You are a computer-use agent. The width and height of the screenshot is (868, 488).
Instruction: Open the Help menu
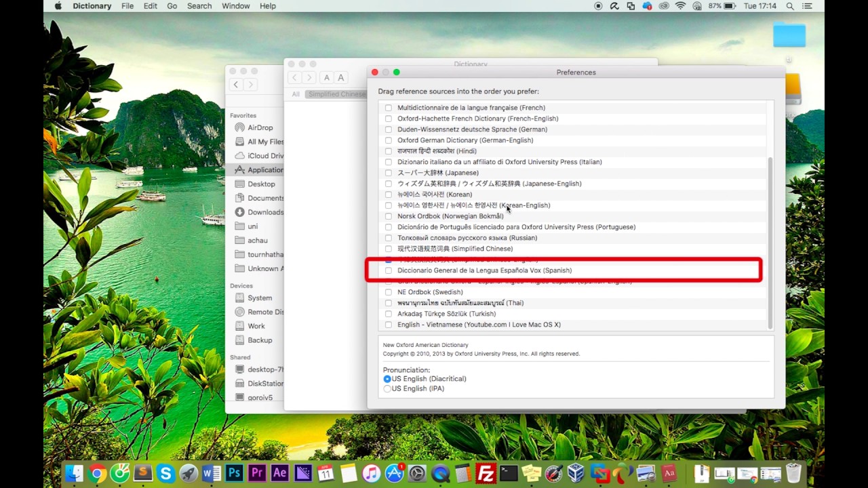click(x=268, y=6)
